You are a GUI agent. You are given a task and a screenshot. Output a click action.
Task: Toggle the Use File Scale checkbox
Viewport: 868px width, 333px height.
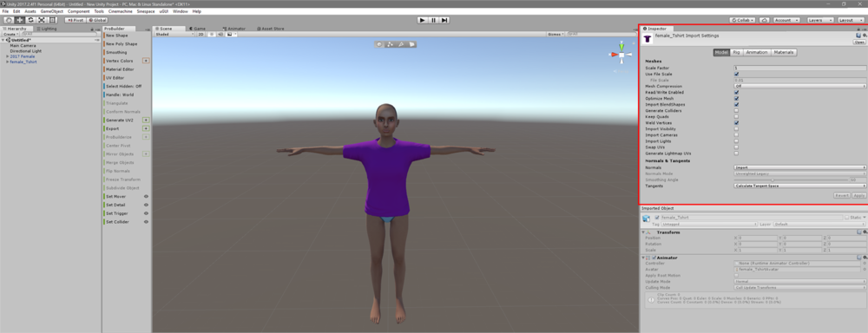tap(736, 74)
